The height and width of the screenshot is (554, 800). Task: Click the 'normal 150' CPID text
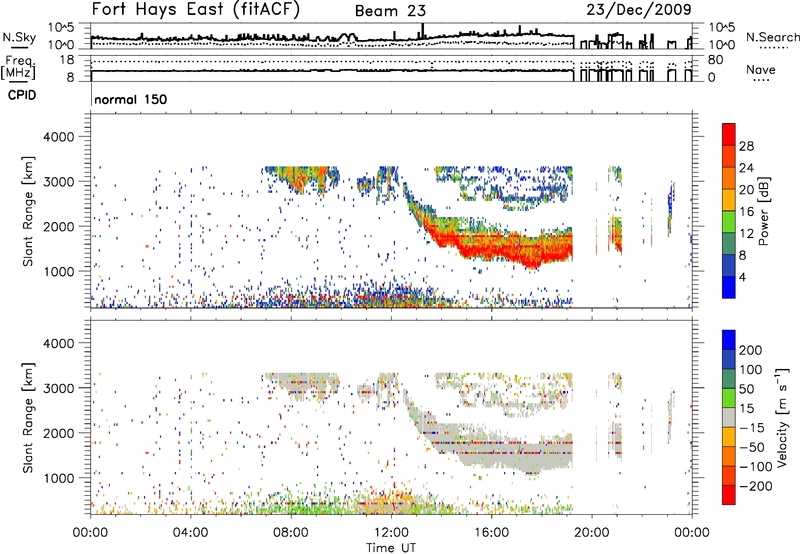coord(131,99)
